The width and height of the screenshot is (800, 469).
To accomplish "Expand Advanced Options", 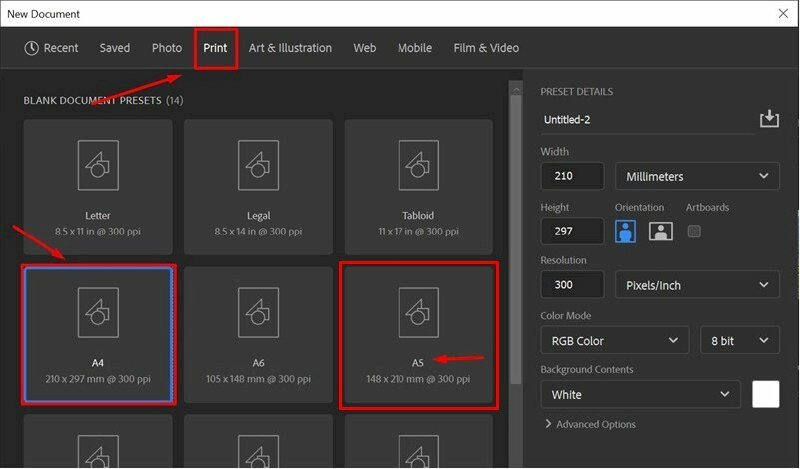I will (590, 424).
